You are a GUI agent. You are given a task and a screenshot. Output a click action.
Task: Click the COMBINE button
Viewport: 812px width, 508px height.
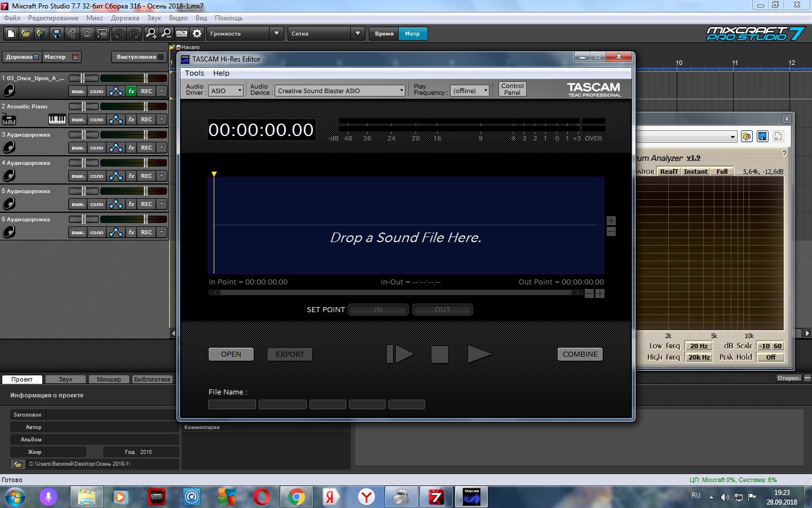(580, 354)
